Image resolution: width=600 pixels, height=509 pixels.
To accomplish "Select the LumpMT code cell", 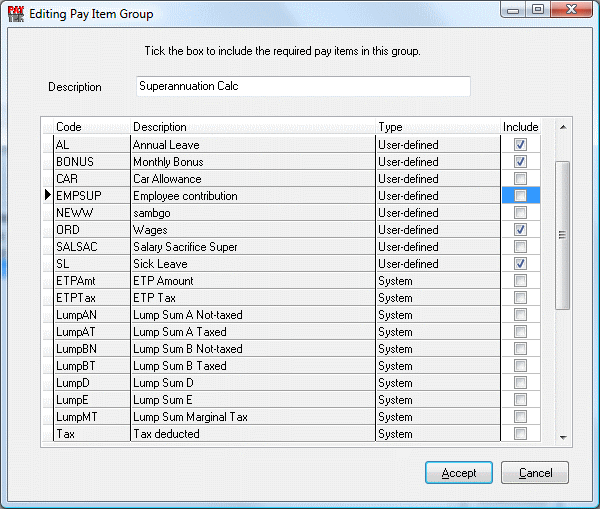I will pos(92,416).
